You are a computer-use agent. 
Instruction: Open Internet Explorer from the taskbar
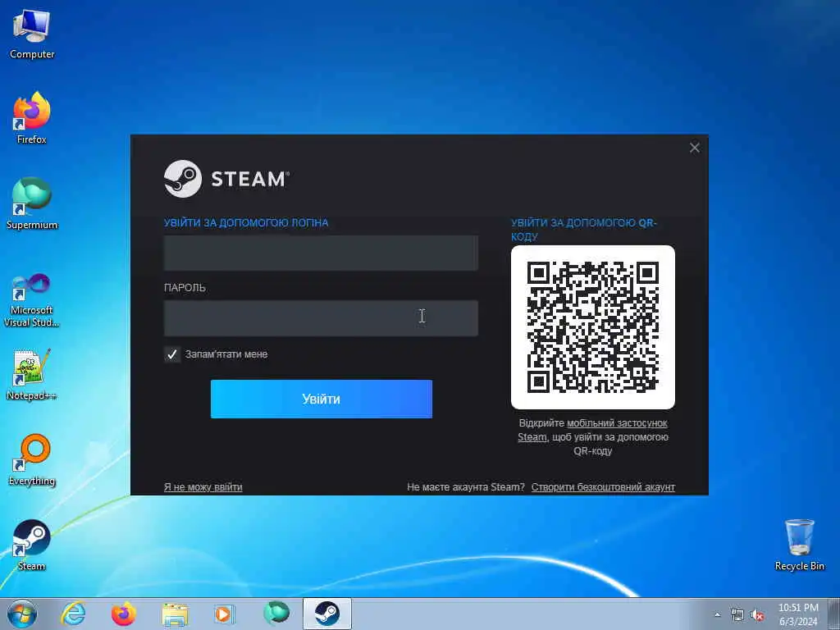[73, 614]
